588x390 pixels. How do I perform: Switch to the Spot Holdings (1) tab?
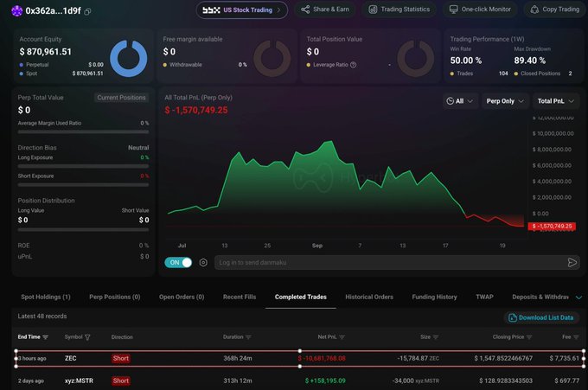click(46, 297)
